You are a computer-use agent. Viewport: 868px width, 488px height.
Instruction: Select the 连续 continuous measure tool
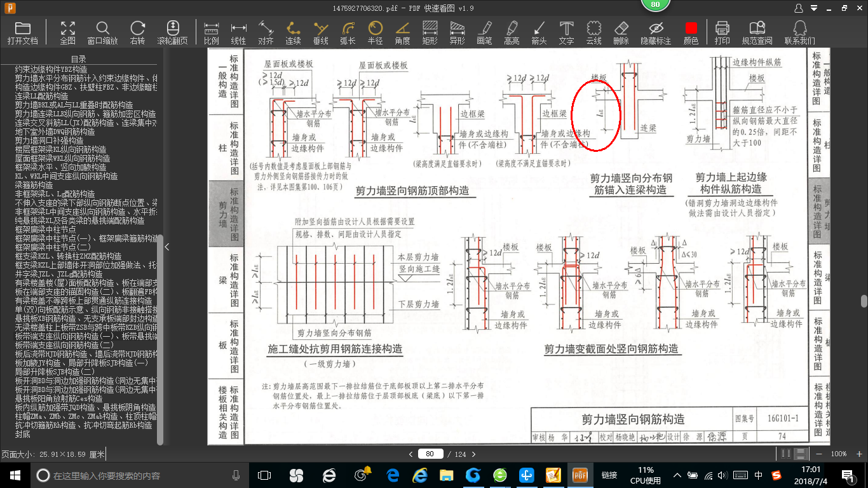293,32
